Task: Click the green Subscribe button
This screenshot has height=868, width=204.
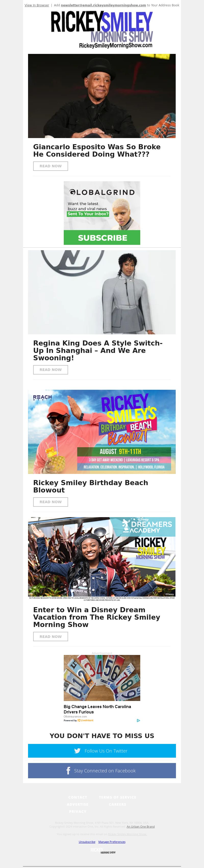Action: (102, 237)
